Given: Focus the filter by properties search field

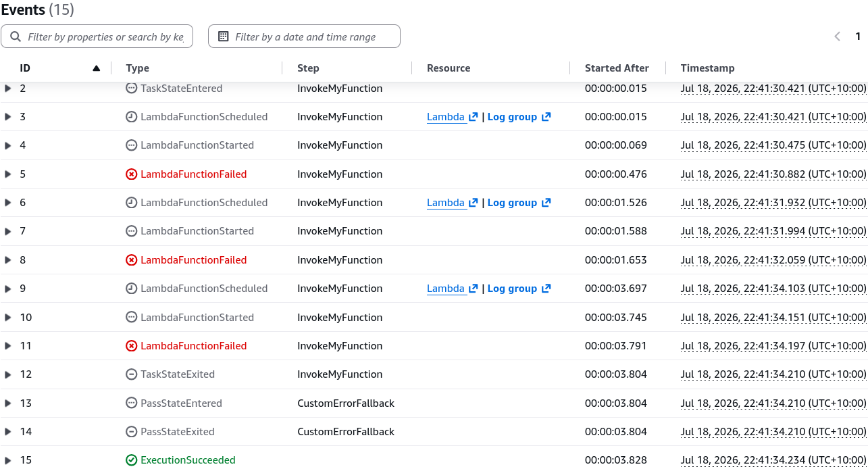Looking at the screenshot, I should pos(97,36).
